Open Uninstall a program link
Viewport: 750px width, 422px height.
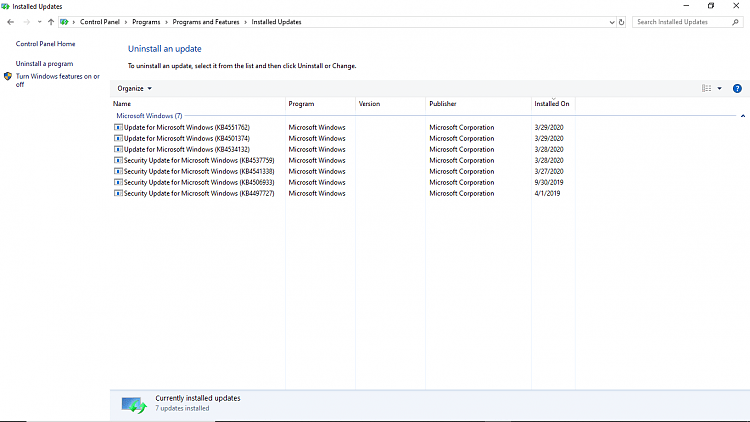tap(44, 64)
